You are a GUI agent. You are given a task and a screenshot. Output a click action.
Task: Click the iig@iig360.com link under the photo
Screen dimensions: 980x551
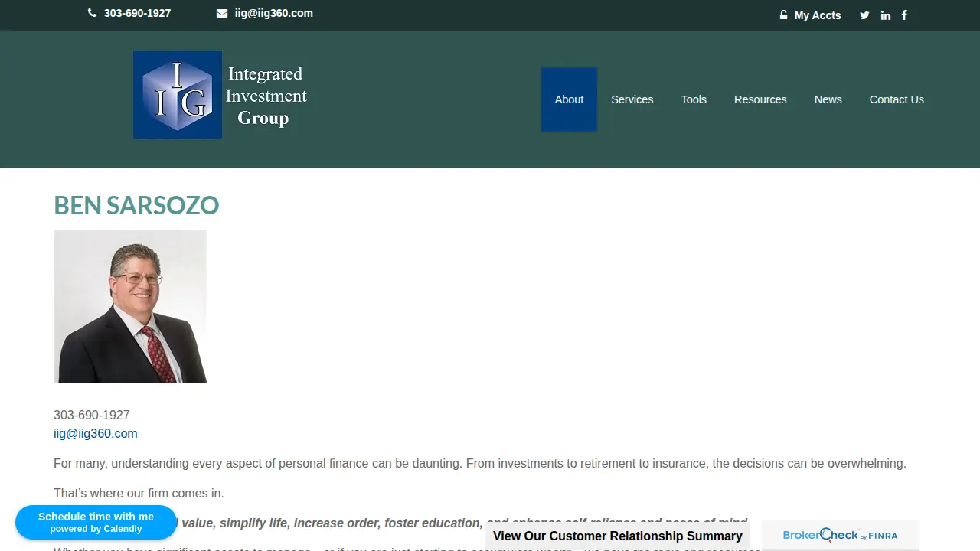coord(96,434)
